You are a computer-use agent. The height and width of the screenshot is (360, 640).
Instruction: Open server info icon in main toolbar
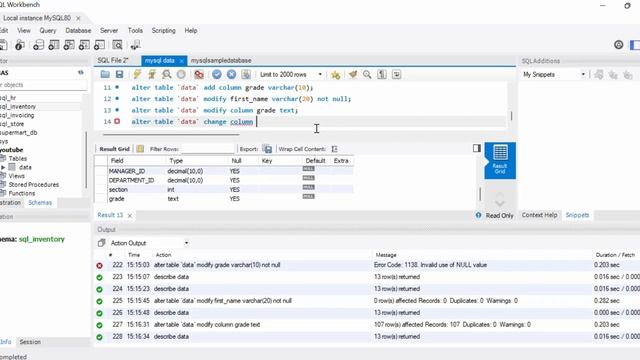[x=19, y=45]
